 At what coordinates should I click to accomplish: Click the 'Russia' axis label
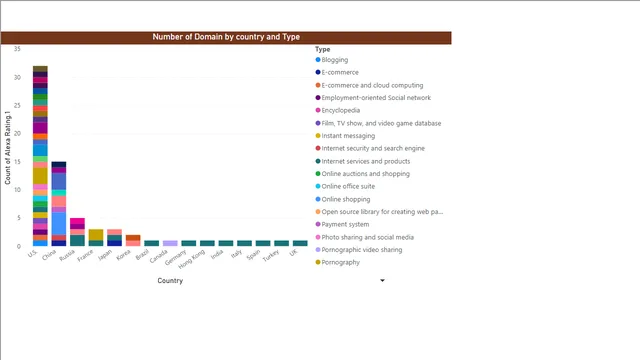pyautogui.click(x=67, y=256)
